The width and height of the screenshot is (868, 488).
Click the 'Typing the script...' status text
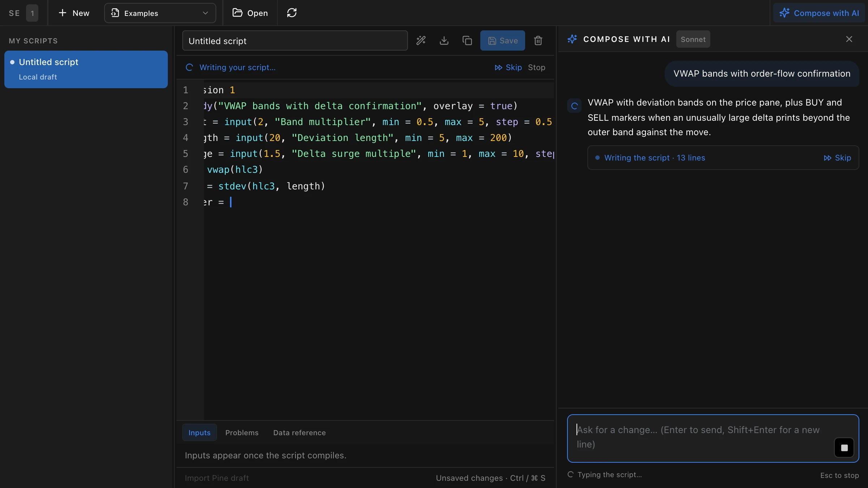610,475
